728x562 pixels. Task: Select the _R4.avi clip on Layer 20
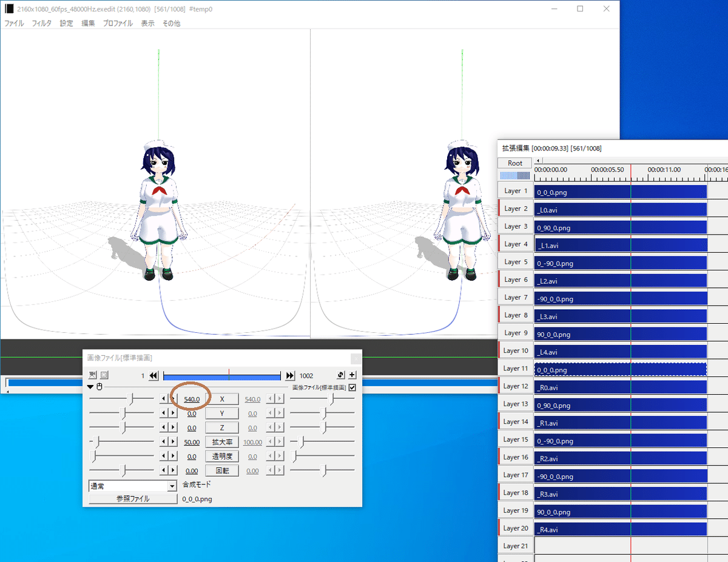[621, 529]
